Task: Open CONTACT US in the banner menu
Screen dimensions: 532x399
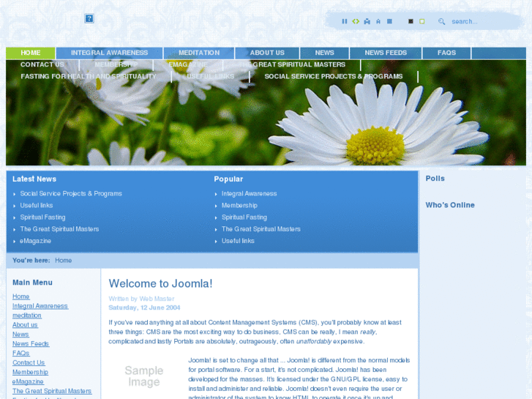Action: click(42, 64)
